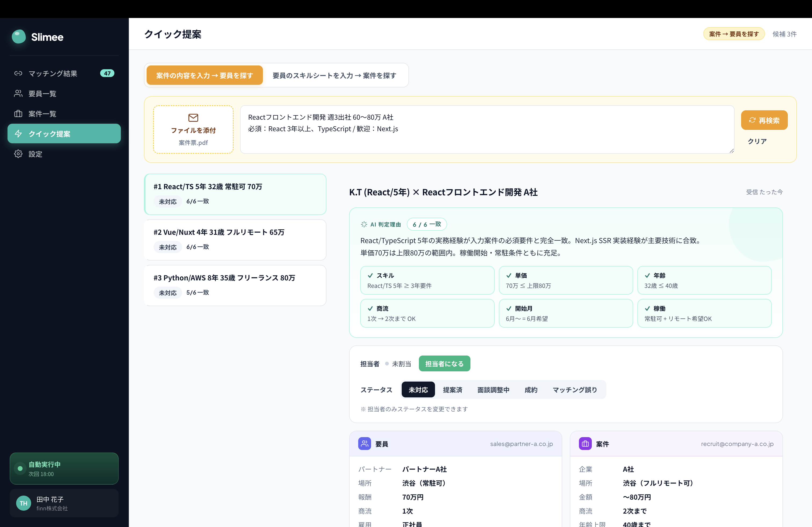Click the ファイルを添付 upload area

coord(193,130)
